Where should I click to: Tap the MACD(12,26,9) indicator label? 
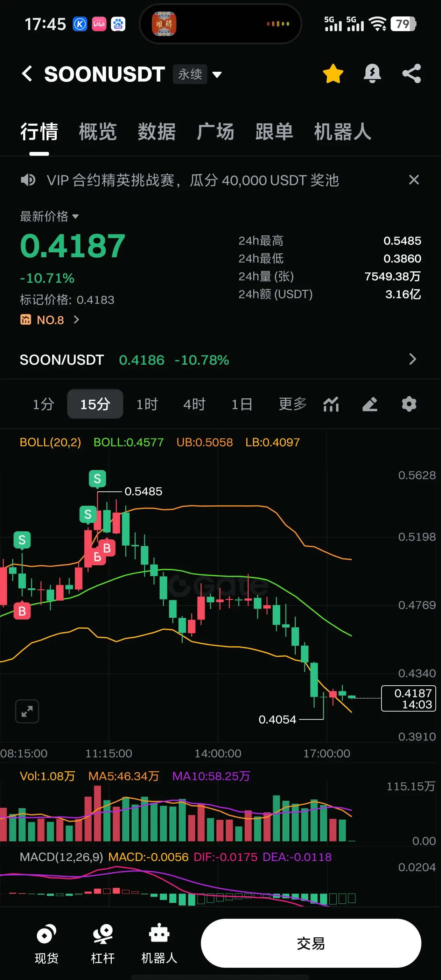coord(61,857)
